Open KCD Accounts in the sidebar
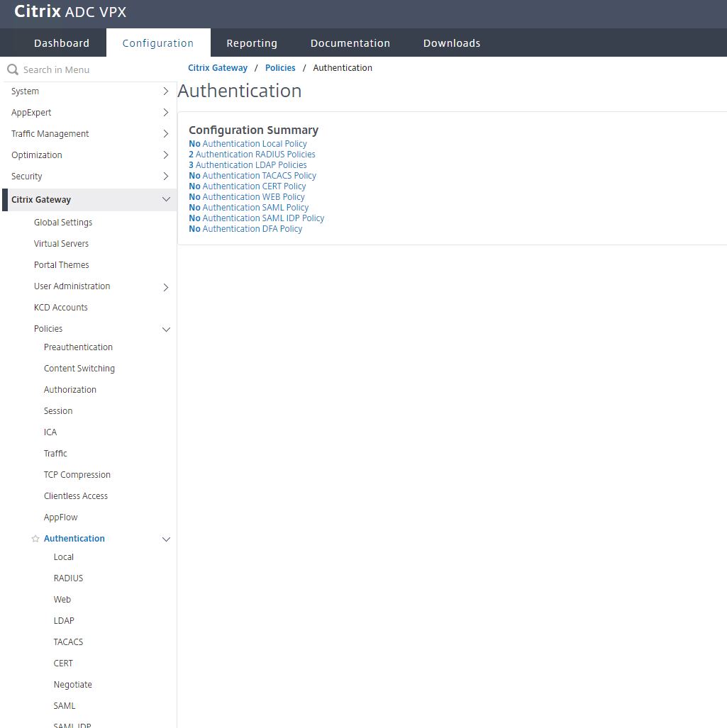Viewport: 727px width, 728px height. tap(61, 308)
